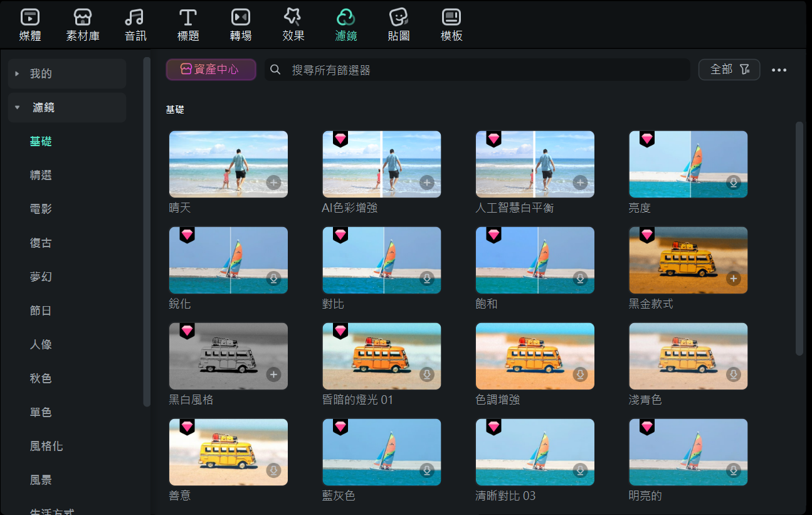Screen dimensions: 812x515
Task: Open the 模板 templates icon
Action: pyautogui.click(x=451, y=18)
